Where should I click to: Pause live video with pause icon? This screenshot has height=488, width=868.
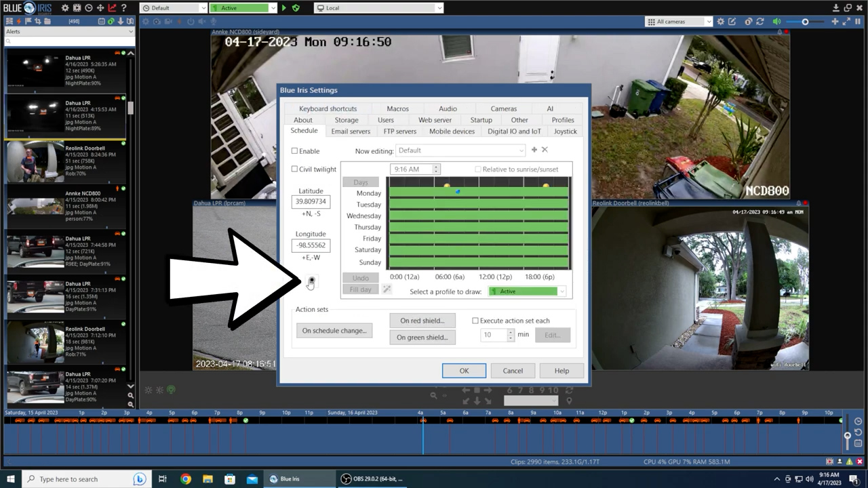858,22
